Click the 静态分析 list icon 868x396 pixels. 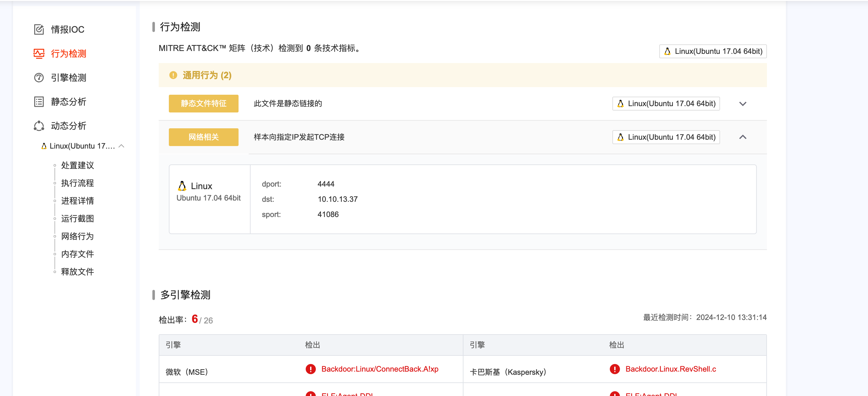(x=39, y=101)
